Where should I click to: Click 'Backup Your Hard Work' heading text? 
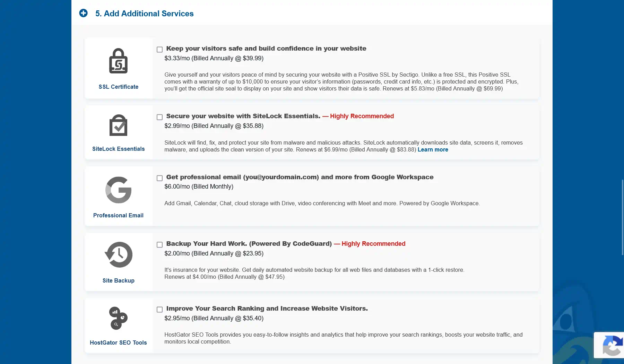click(x=249, y=244)
